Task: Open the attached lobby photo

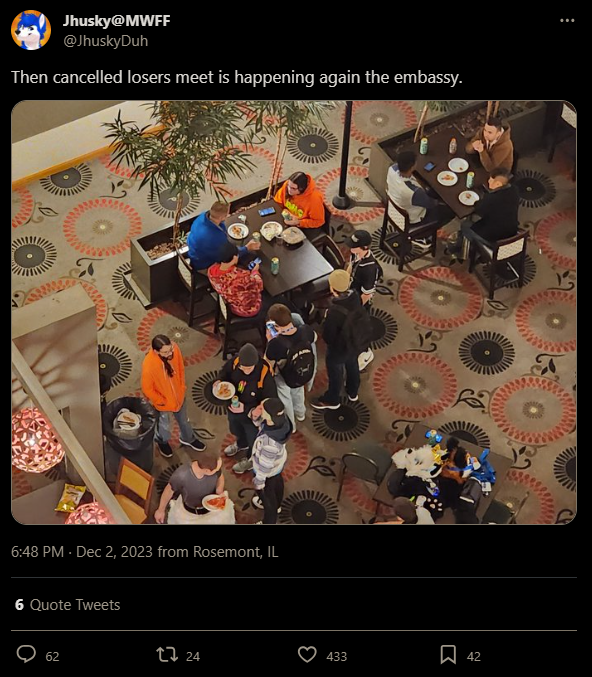Action: coord(294,312)
